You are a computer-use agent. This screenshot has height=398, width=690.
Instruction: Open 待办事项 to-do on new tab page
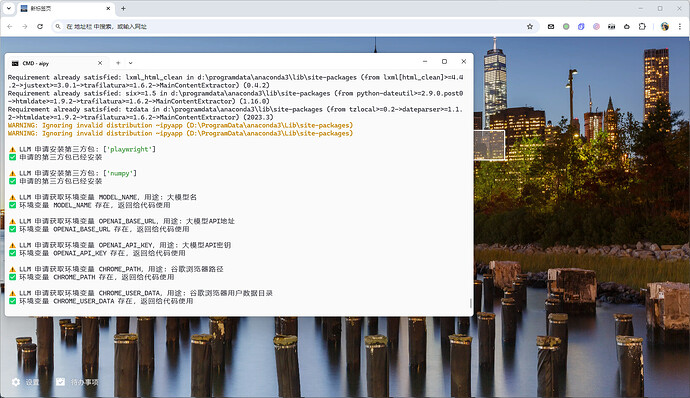[77, 382]
